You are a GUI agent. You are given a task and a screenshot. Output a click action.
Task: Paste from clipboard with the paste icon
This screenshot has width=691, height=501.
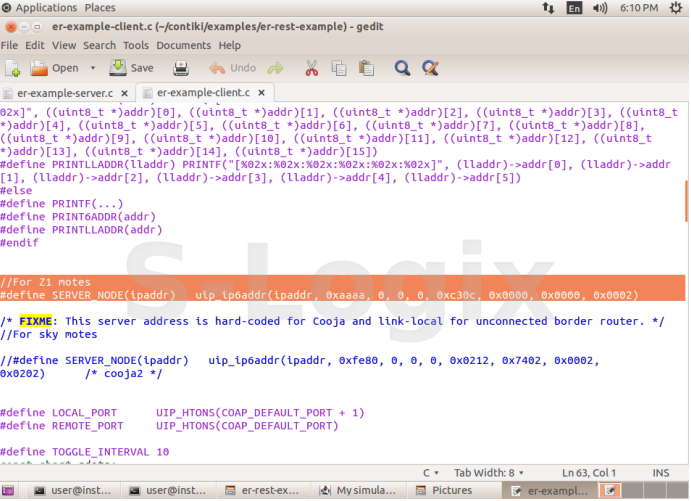point(366,68)
